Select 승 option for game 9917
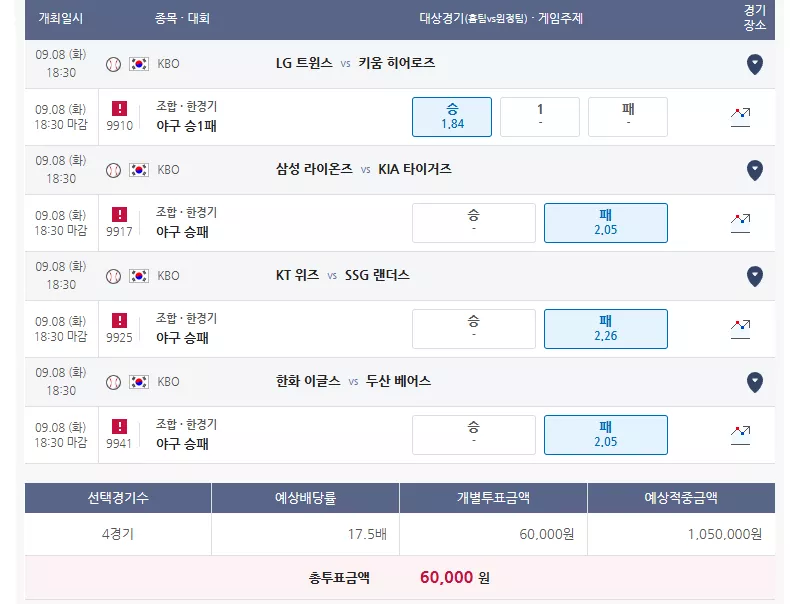Viewport: 790px width, 604px height. click(474, 223)
